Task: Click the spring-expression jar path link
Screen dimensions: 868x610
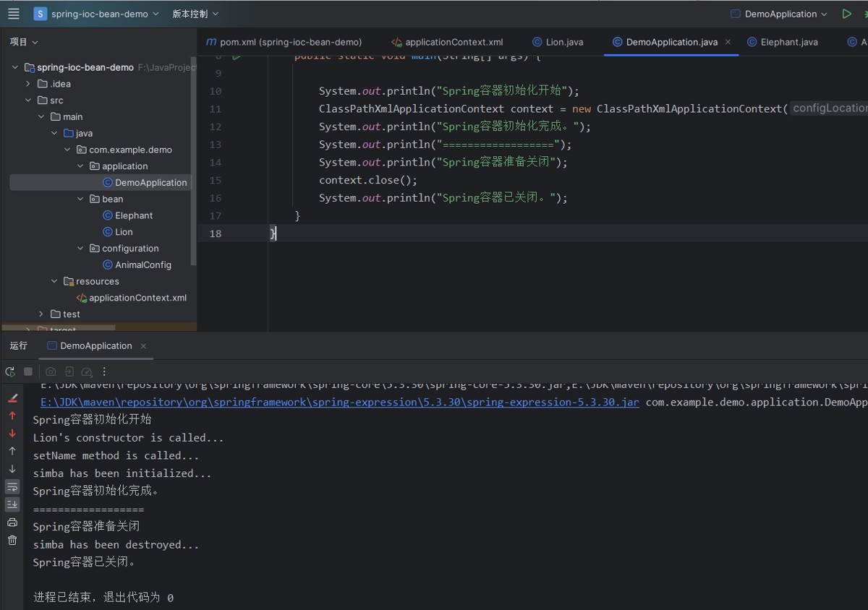Action: point(339,402)
